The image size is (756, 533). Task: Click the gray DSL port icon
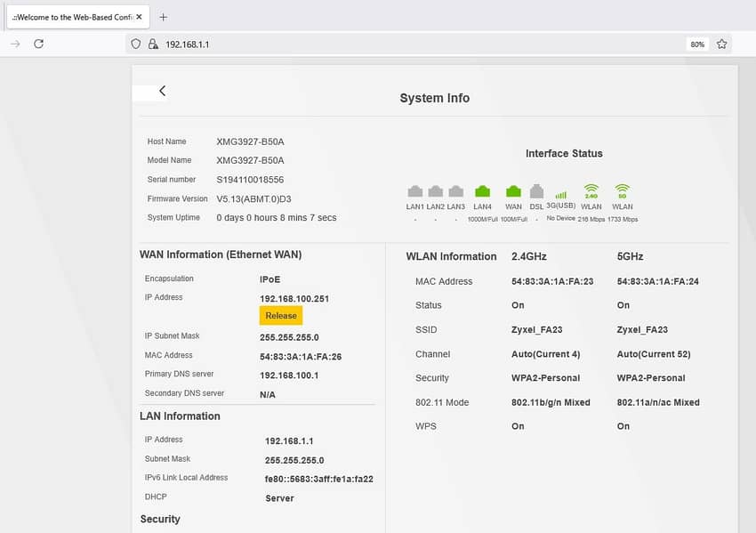click(536, 191)
